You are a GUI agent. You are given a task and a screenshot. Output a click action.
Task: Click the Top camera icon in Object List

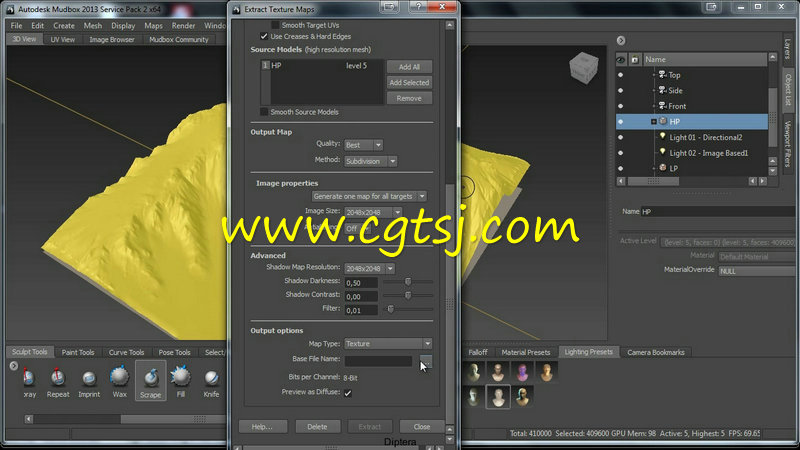pos(662,75)
